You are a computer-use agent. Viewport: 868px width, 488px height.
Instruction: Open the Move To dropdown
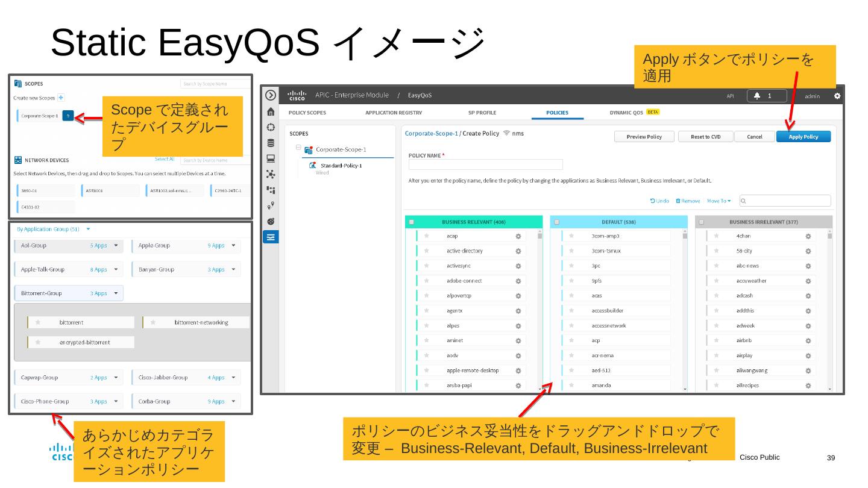[x=719, y=201]
